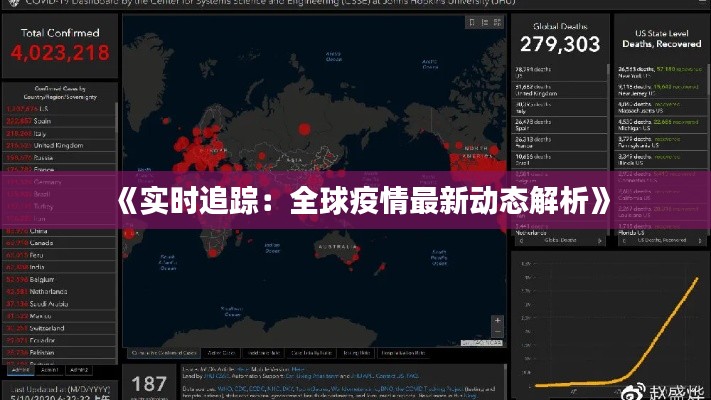Switch to Hospitalization Rate map tab
Image resolution: width=711 pixels, height=400 pixels.
click(x=403, y=353)
